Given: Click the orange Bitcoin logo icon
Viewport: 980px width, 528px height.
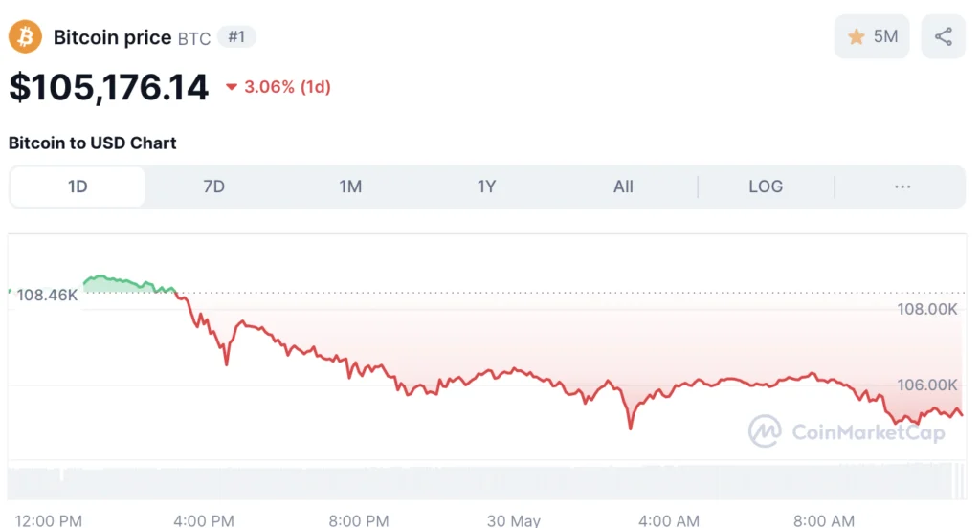Looking at the screenshot, I should click(25, 37).
